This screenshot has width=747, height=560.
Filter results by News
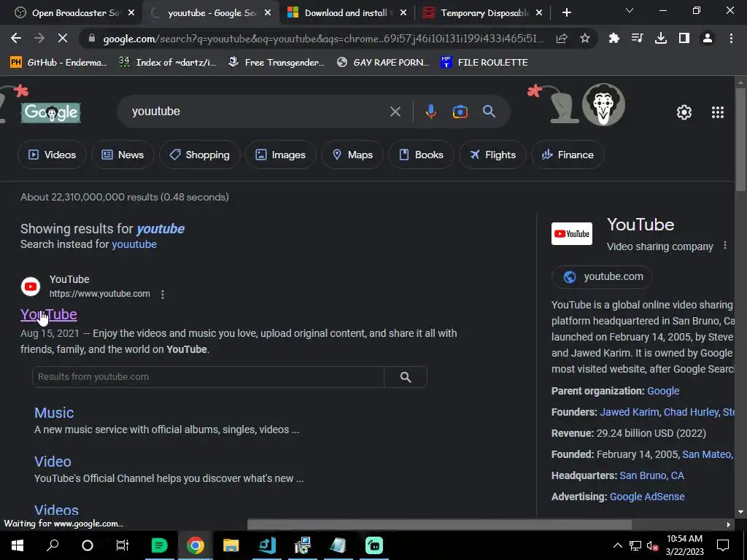point(123,155)
